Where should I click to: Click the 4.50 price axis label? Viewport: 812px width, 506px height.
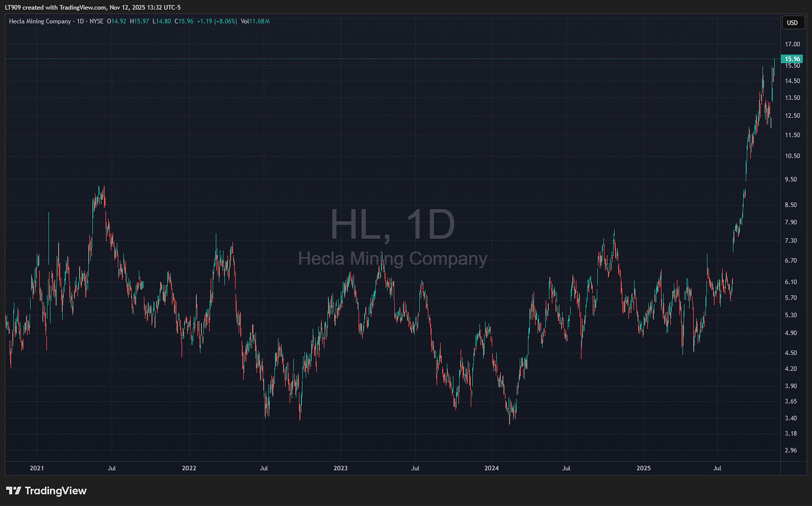pyautogui.click(x=791, y=353)
